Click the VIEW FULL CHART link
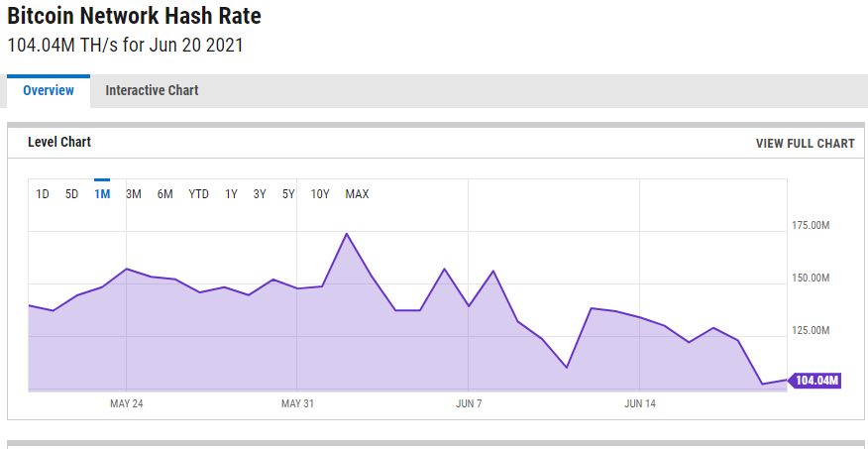868x449 pixels. click(805, 144)
